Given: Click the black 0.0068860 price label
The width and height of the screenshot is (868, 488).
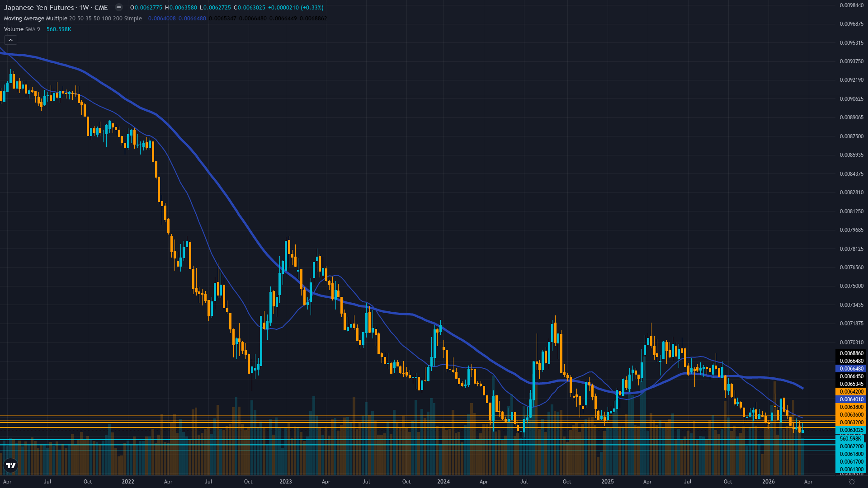Looking at the screenshot, I should tap(851, 353).
